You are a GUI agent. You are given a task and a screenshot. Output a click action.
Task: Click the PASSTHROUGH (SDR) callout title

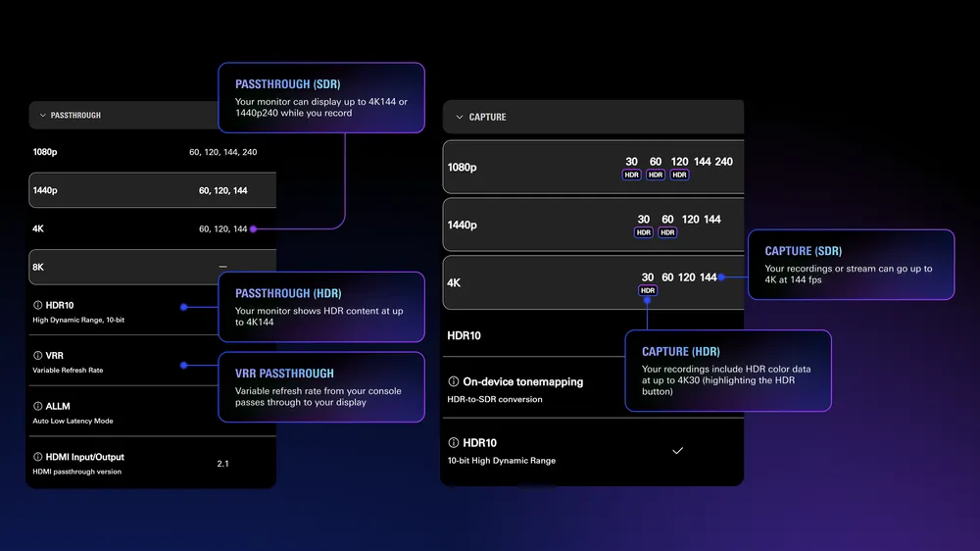(x=287, y=83)
